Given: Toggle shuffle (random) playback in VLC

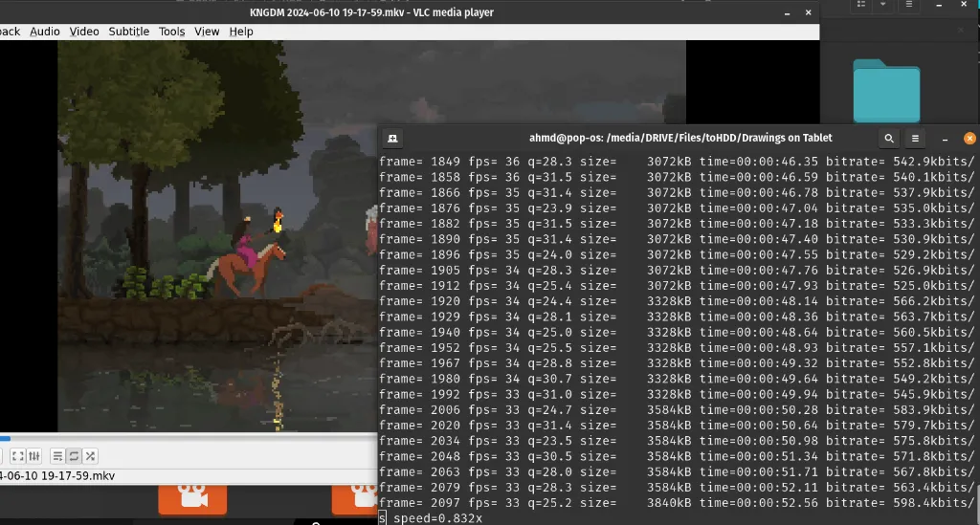Looking at the screenshot, I should tap(90, 456).
